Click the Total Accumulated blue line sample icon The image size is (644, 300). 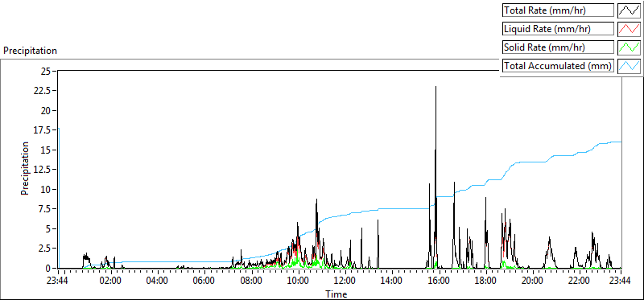coord(630,66)
